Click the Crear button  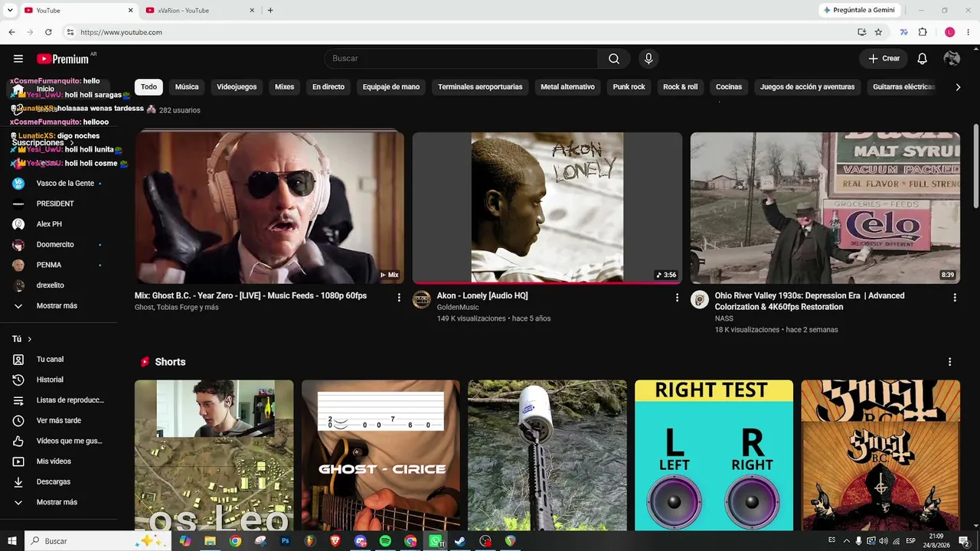click(884, 59)
